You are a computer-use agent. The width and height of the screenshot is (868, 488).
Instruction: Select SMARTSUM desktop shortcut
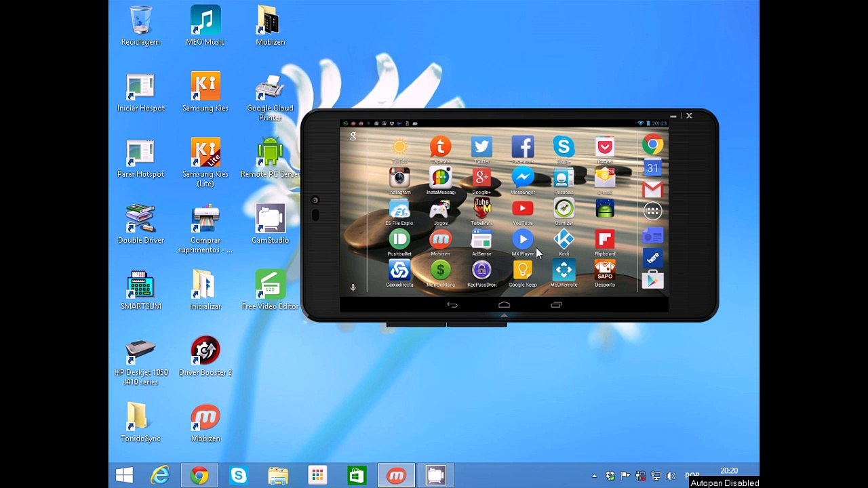tap(140, 289)
